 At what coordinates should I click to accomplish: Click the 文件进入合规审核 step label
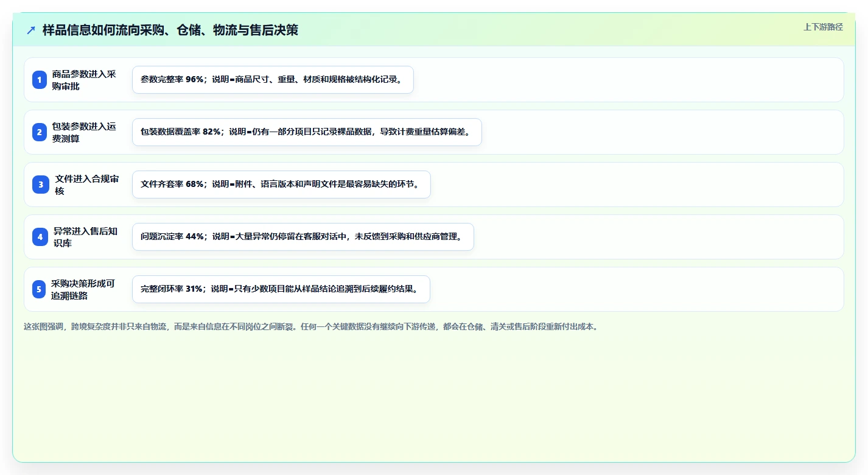coord(87,185)
